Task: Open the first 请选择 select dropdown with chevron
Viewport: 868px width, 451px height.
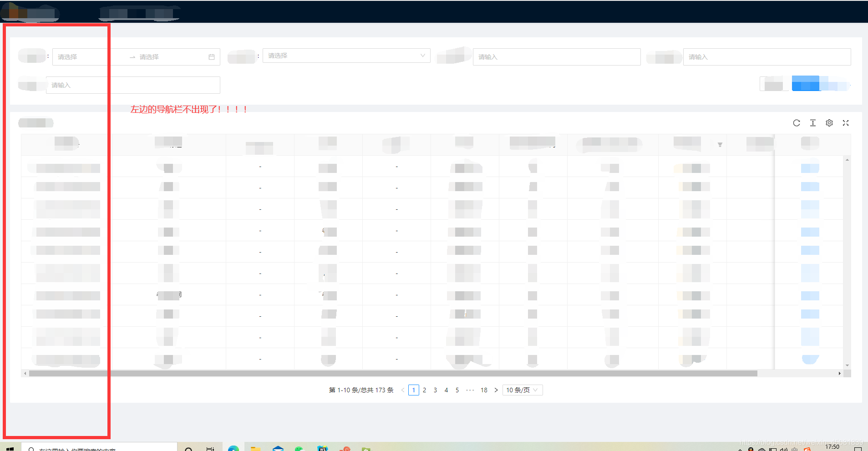Action: pos(346,56)
